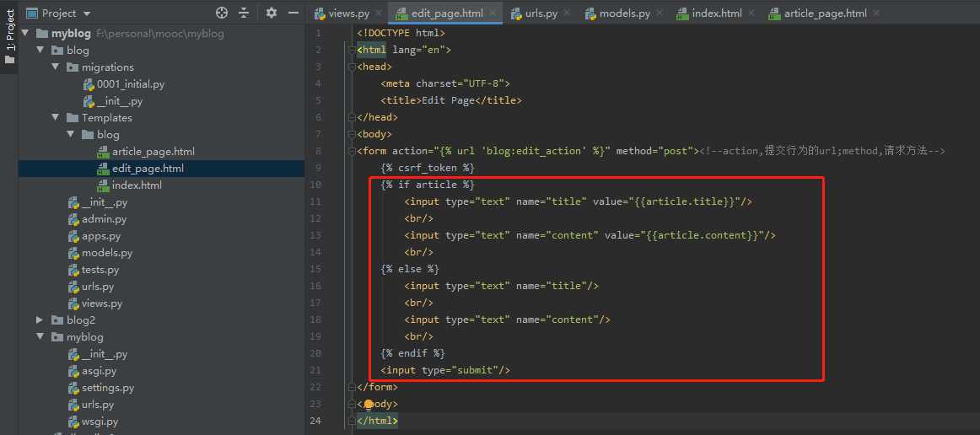980x435 pixels.
Task: Open Project panel settings gear
Action: pos(271,13)
